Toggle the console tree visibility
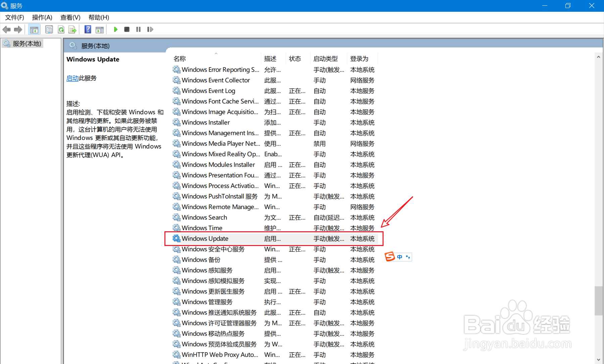The image size is (604, 364). [34, 29]
